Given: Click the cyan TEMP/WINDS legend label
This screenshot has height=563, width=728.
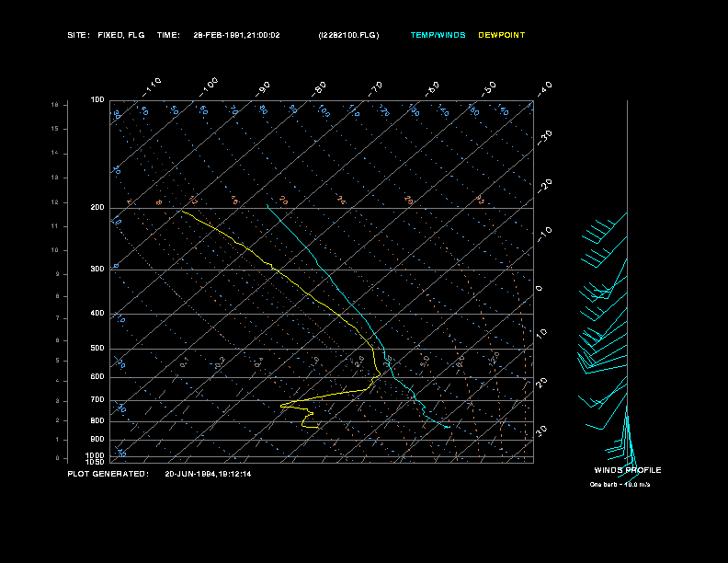Looking at the screenshot, I should click(438, 35).
